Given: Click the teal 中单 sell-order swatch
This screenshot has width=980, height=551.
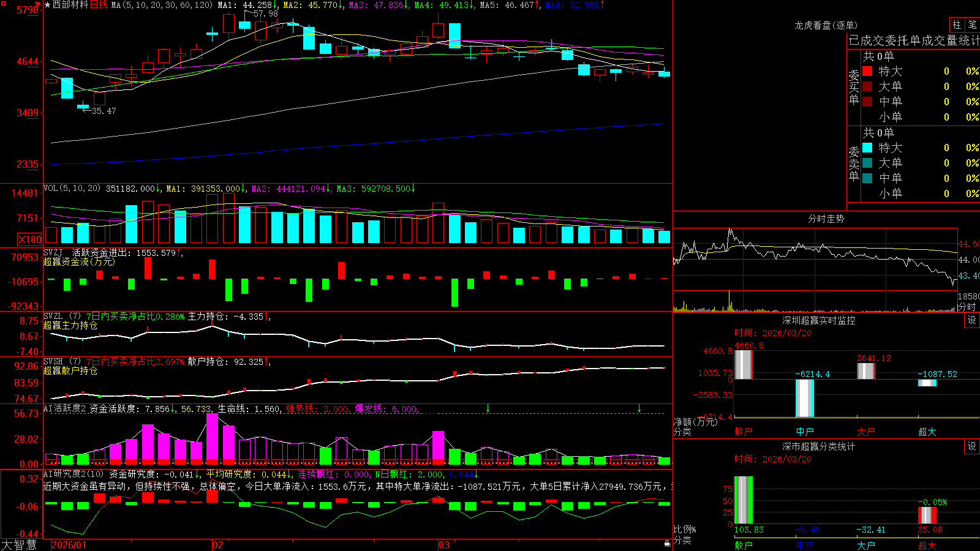Looking at the screenshot, I should tap(867, 178).
